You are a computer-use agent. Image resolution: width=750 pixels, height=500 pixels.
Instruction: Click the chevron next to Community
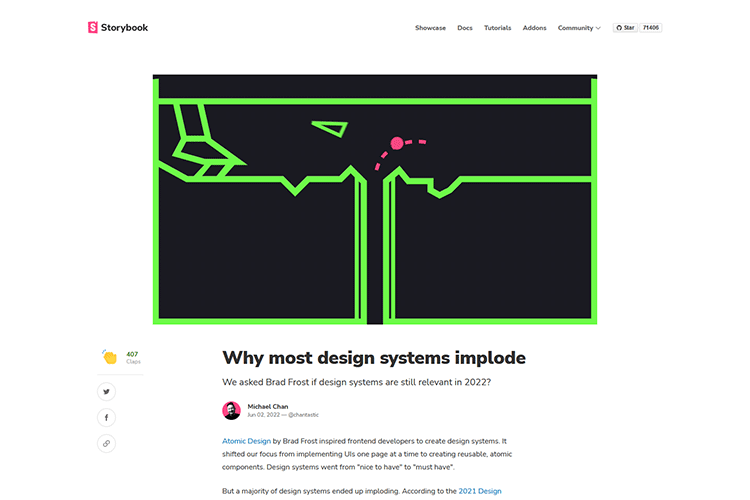tap(598, 28)
